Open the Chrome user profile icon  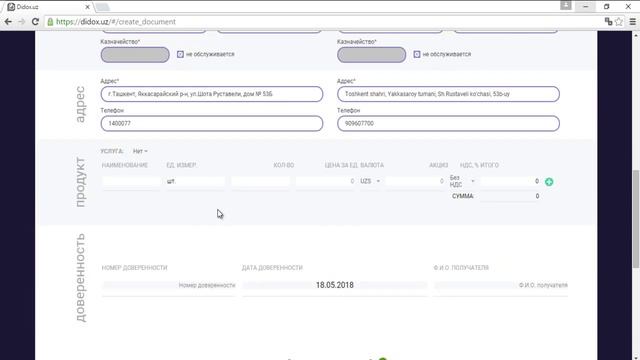click(566, 5)
